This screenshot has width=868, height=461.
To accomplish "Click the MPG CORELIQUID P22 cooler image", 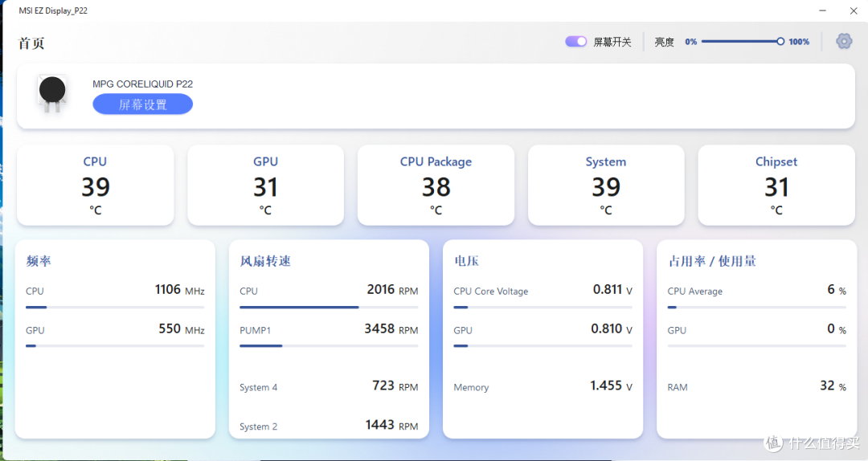I will [52, 94].
